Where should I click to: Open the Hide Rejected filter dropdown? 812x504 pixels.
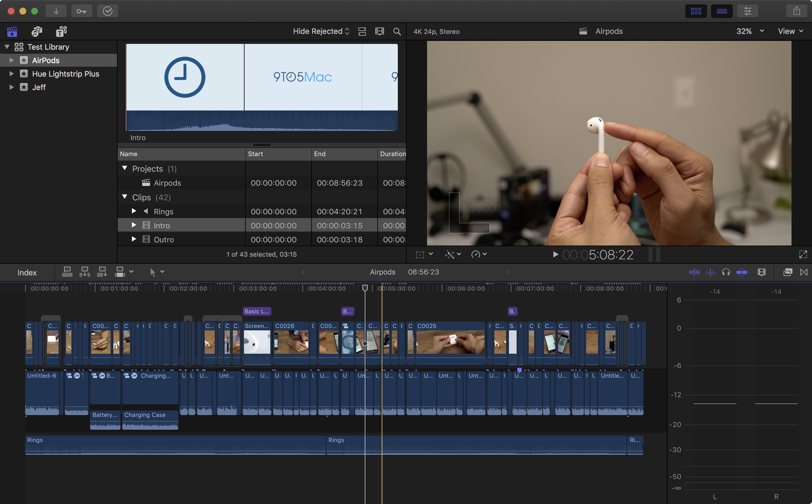click(321, 31)
